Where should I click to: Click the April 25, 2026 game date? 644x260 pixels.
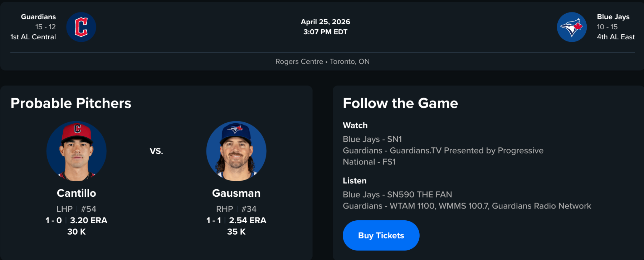[x=325, y=22]
